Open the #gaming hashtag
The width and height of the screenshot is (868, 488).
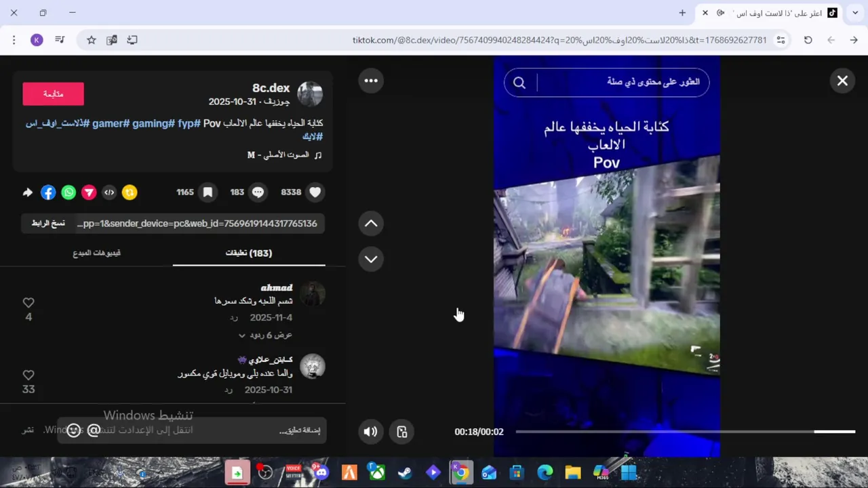click(x=152, y=123)
